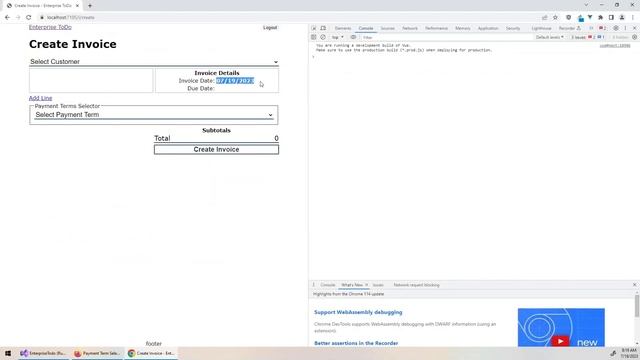The width and height of the screenshot is (640, 360).
Task: Click the console message source file link
Action: [x=615, y=46]
